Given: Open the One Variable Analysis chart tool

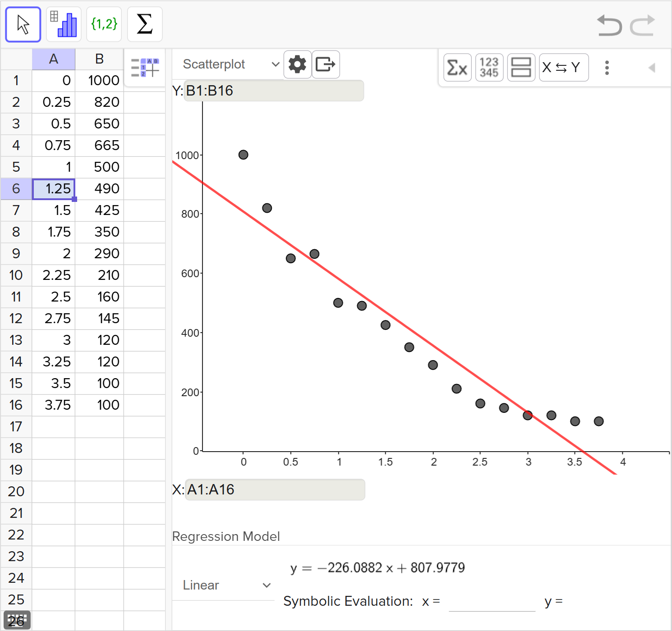Looking at the screenshot, I should coord(64,24).
